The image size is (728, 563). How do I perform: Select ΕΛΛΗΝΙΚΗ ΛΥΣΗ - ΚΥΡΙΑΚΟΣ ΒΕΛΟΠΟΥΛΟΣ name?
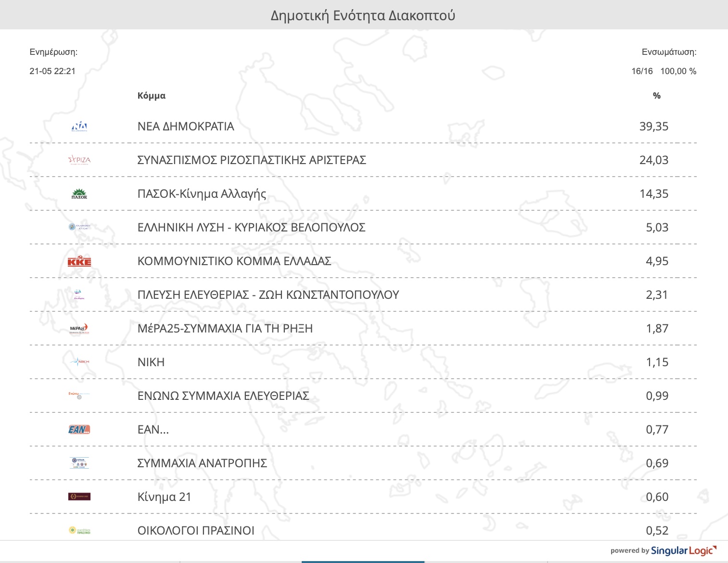pyautogui.click(x=252, y=228)
